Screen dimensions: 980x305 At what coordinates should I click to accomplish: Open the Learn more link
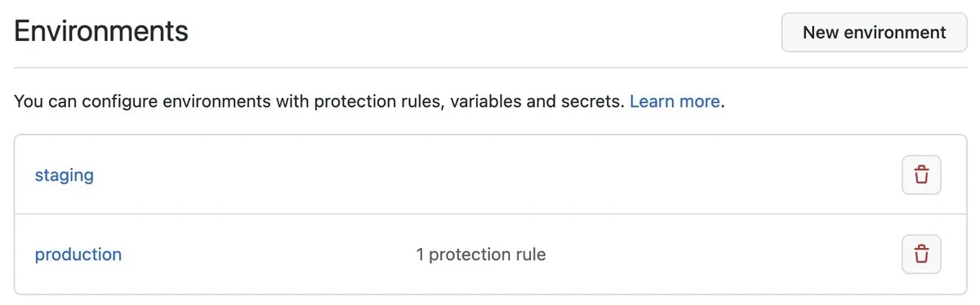pos(675,102)
